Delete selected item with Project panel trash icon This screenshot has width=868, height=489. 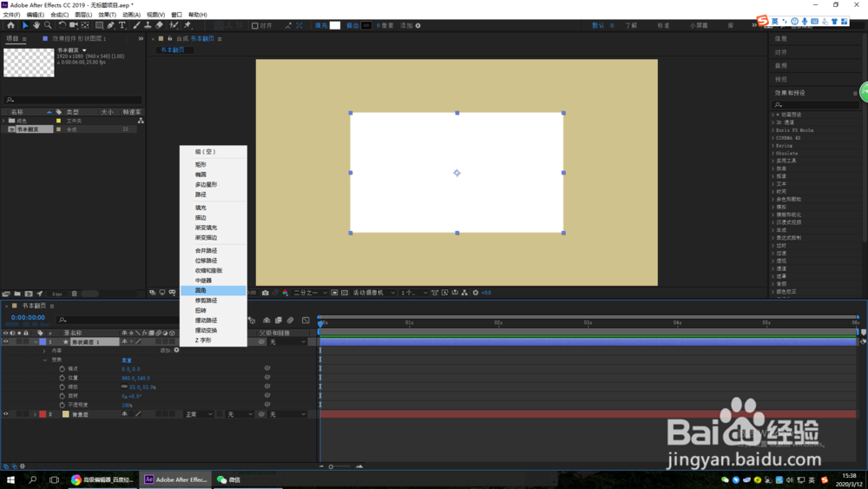(74, 294)
